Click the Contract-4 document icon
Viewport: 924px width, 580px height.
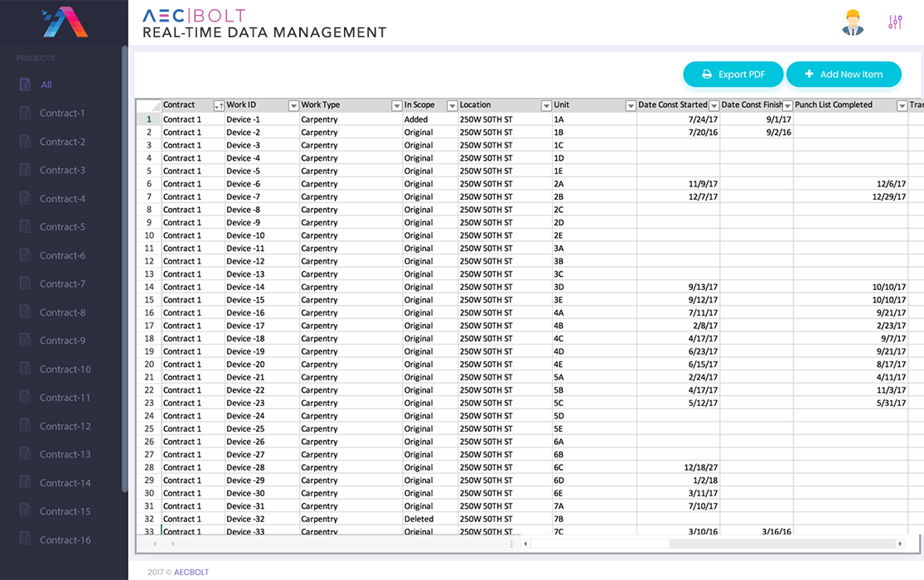pos(25,198)
